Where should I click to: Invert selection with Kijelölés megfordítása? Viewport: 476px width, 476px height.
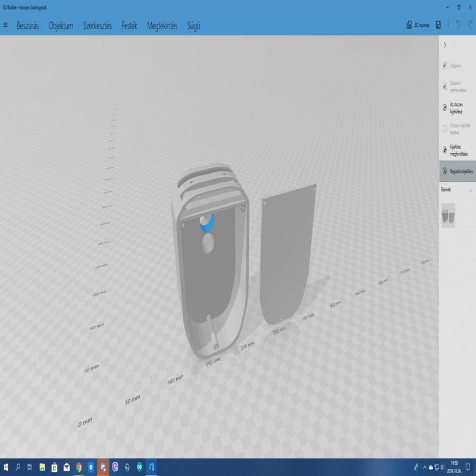[x=457, y=150]
